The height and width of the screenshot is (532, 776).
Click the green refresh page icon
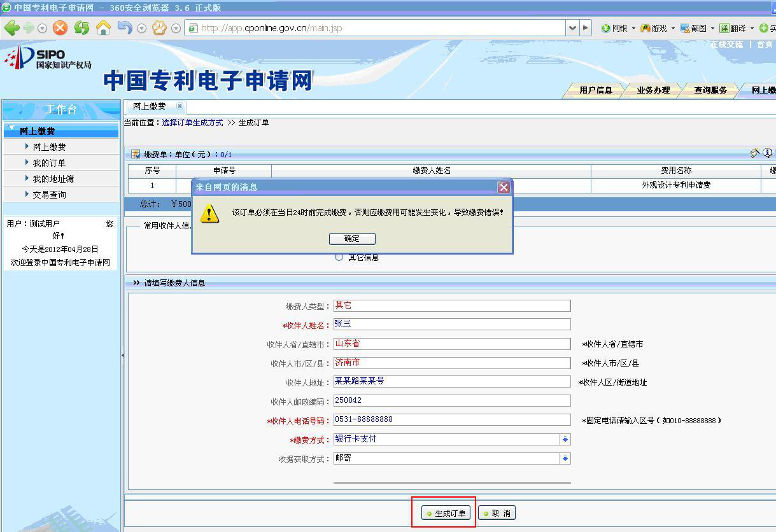[81, 28]
